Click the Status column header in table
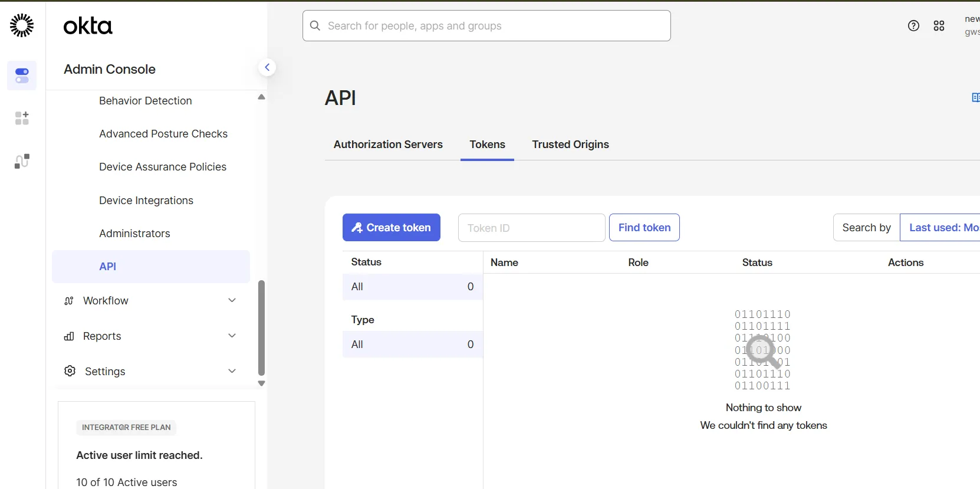The height and width of the screenshot is (489, 980). [757, 262]
